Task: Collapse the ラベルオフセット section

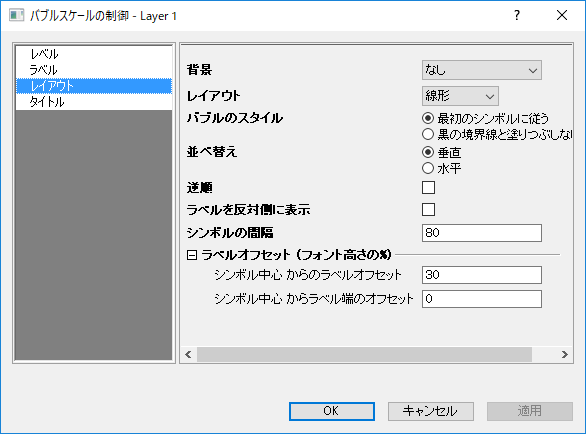Action: 192,255
